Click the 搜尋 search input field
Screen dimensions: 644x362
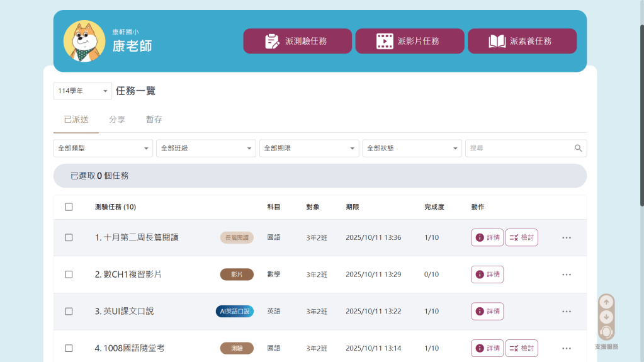519,149
